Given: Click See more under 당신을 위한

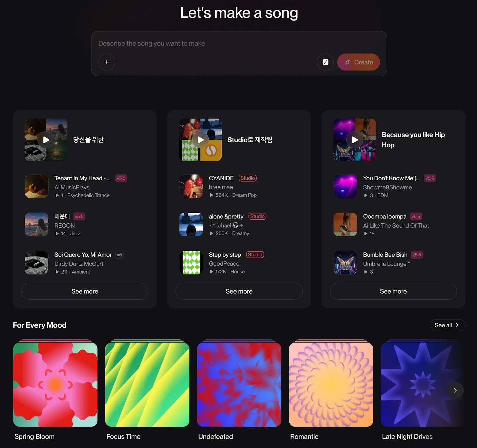Looking at the screenshot, I should click(85, 291).
